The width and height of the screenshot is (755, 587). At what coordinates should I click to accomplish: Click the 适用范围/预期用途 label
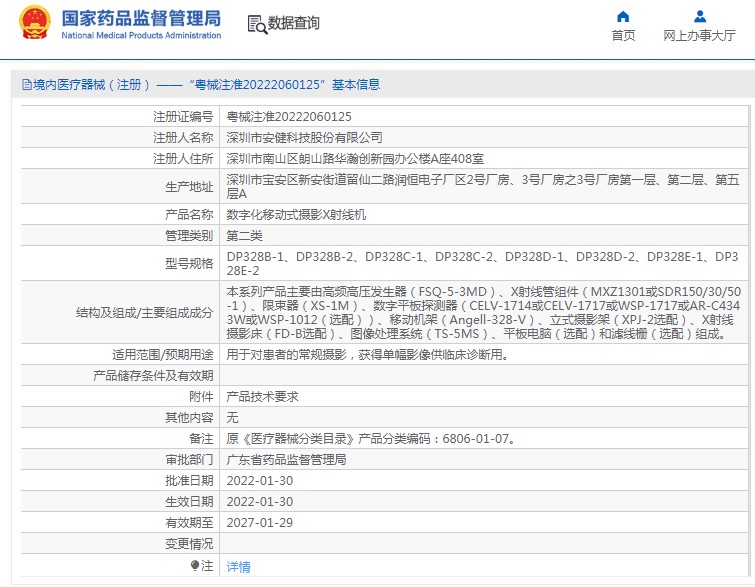[162, 354]
